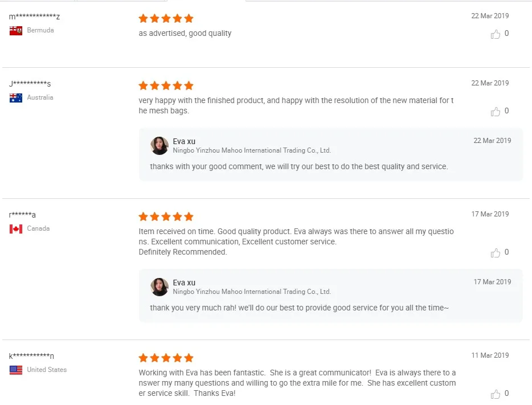The width and height of the screenshot is (532, 405).
Task: Mark the Canada buyer's review as helpful
Action: [x=496, y=253]
